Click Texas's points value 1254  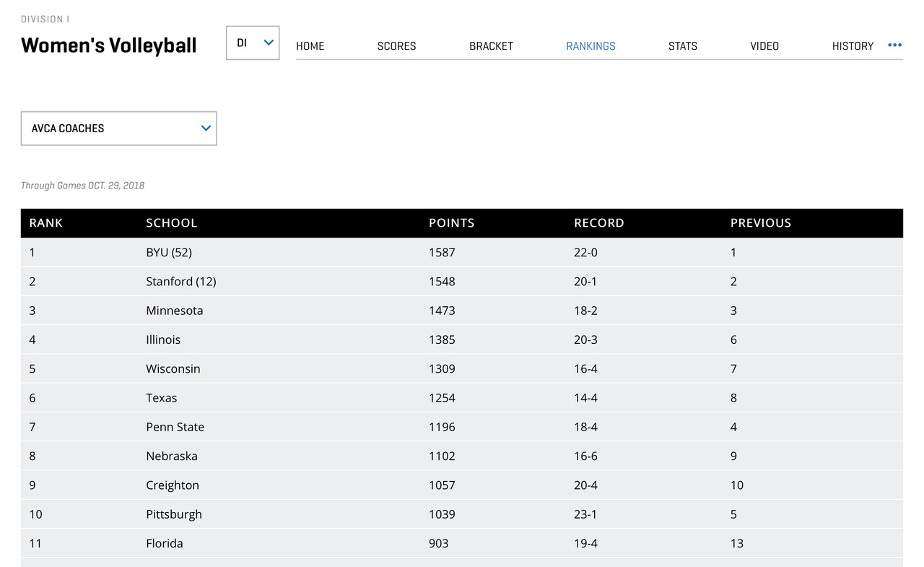pos(442,398)
